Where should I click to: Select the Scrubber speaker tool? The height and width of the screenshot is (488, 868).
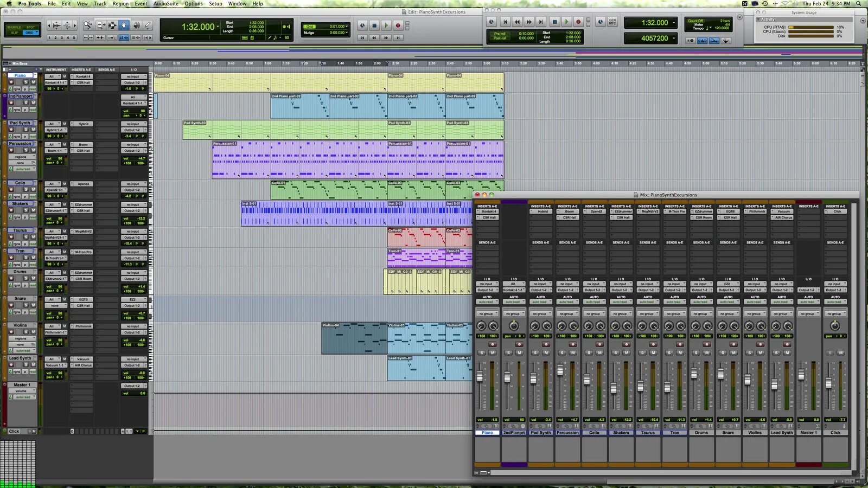[136, 25]
